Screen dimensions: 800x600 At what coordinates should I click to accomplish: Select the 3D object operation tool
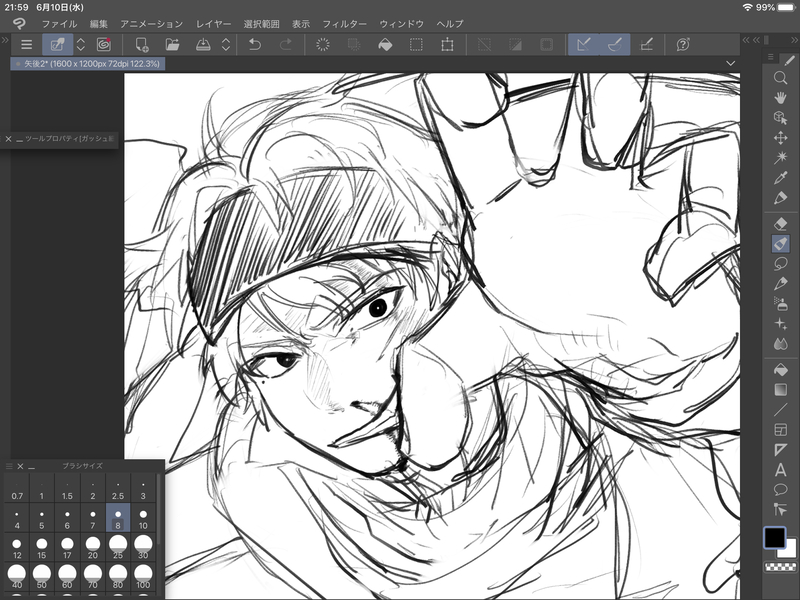click(780, 118)
